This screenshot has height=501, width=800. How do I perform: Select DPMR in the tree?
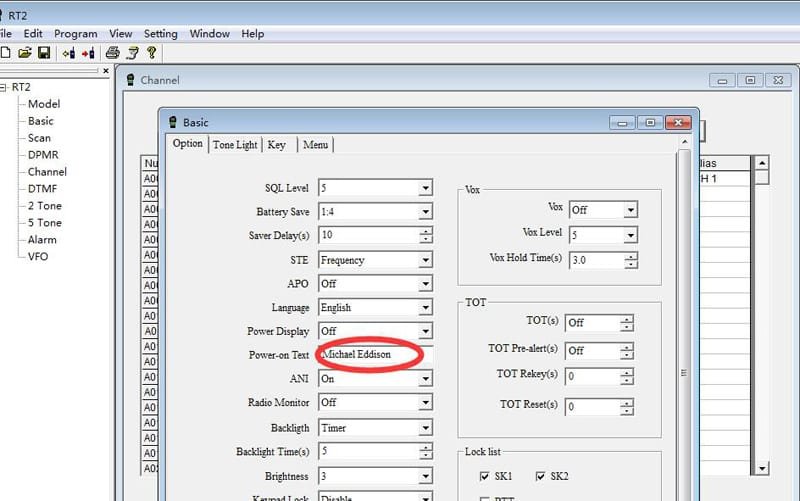(43, 155)
